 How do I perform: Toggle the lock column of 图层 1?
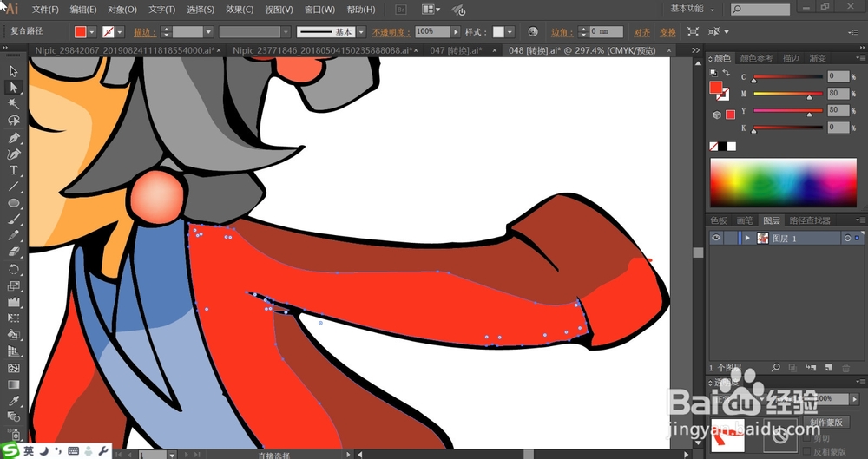(731, 238)
